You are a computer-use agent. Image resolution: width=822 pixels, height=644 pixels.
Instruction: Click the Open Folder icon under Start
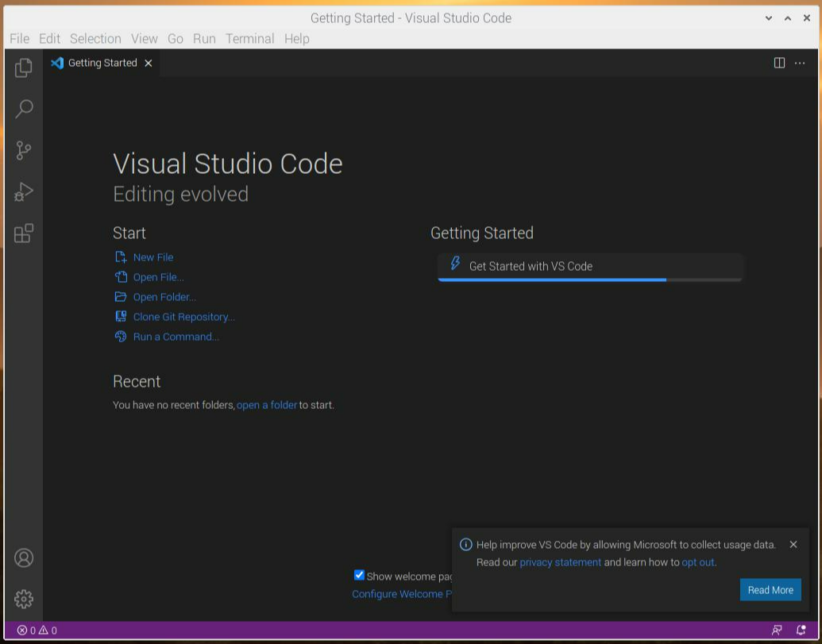coord(121,296)
